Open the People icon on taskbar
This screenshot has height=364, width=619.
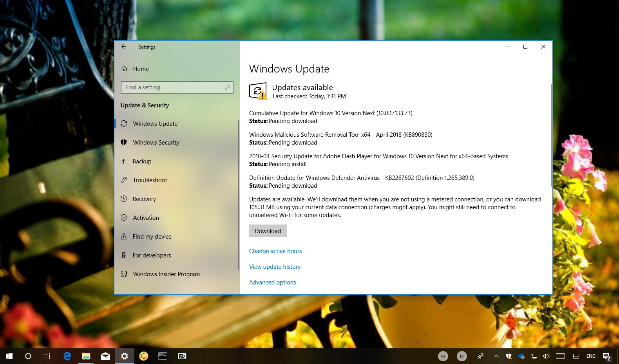click(x=481, y=356)
